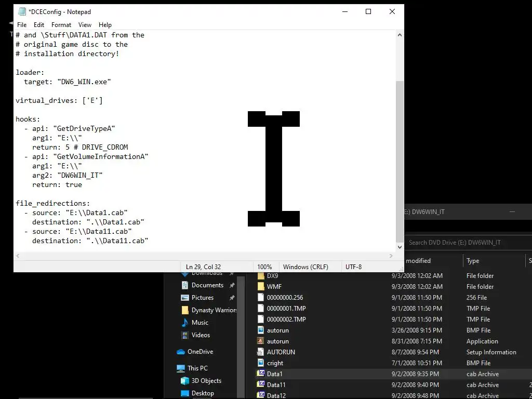Click the pin icon beside Pictures
Viewport: 532px width, 399px height.
232,298
